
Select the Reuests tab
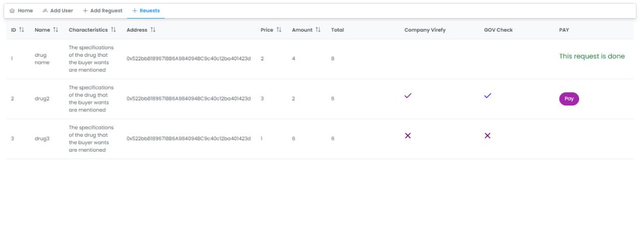tap(145, 11)
